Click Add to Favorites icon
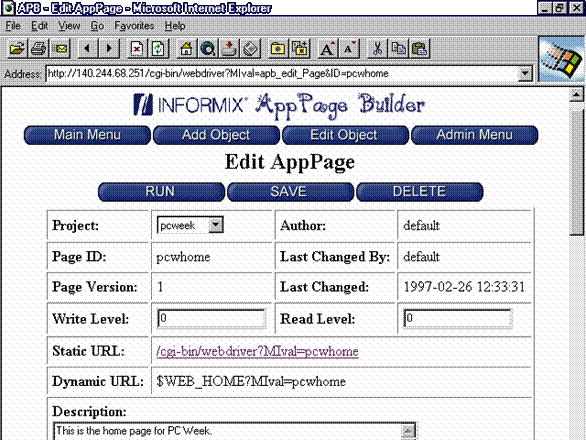586x440 pixels. tap(300, 49)
